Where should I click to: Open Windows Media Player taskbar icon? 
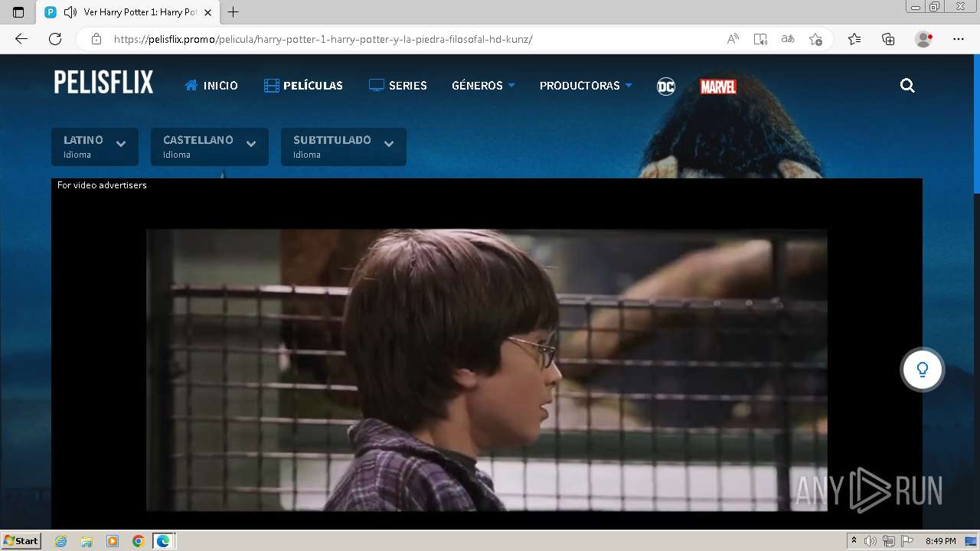[x=113, y=541]
